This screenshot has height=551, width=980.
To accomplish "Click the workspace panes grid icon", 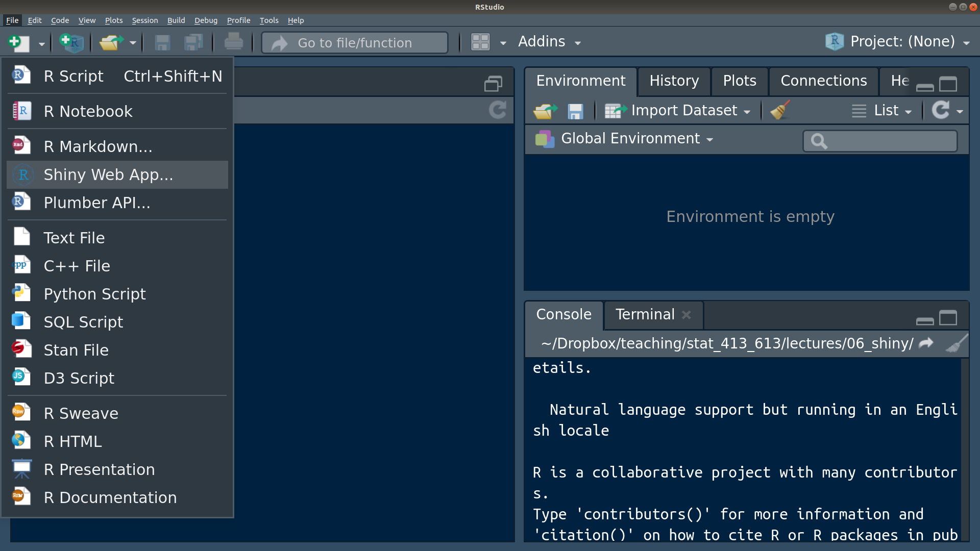I will click(480, 42).
